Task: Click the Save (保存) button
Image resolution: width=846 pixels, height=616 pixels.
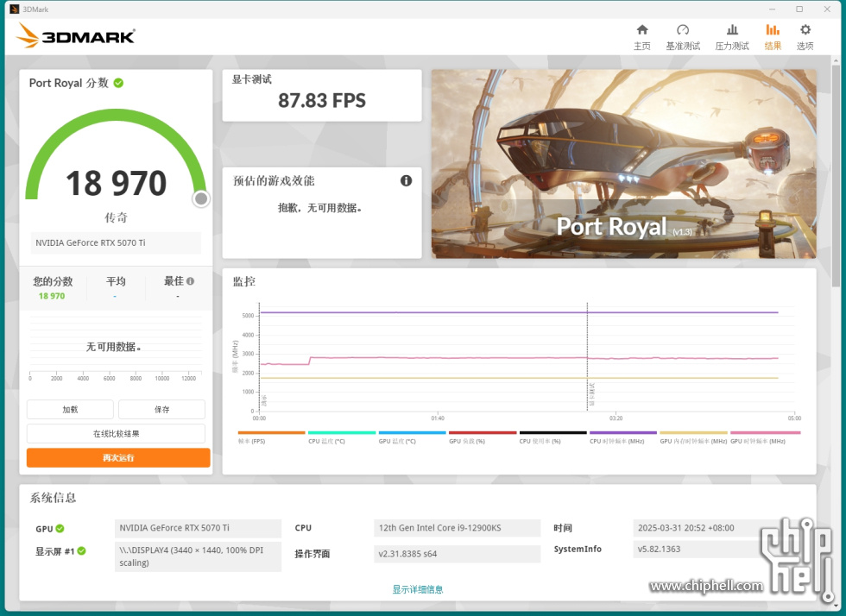Action: point(162,410)
